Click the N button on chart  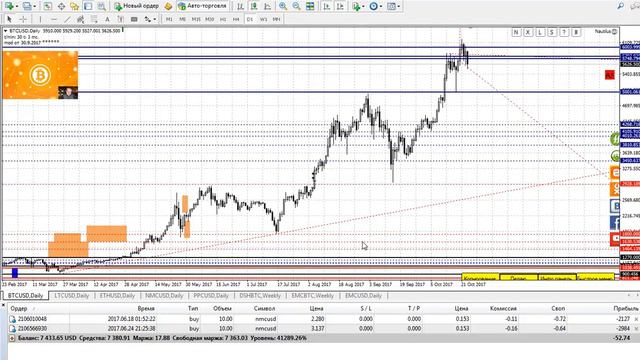516,32
